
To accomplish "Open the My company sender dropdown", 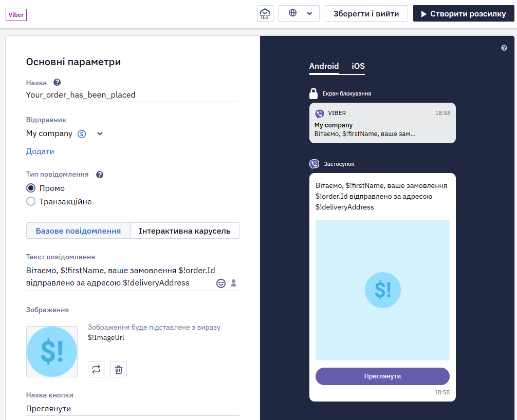I will click(65, 133).
